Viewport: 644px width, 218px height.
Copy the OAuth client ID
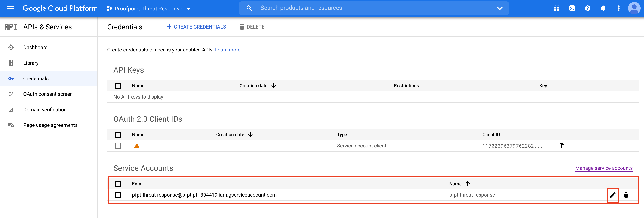tap(562, 146)
